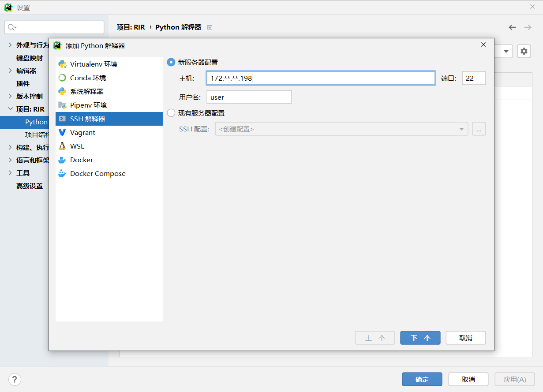Screen dimensions: 543x392
Task: Click the Docker whale icon
Action: (x=62, y=160)
